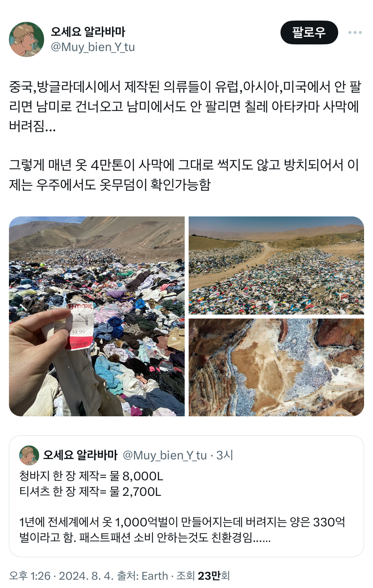This screenshot has height=588, width=373.
Task: Open the @Muy_bien_Y_tu handle link
Action: coord(93,47)
